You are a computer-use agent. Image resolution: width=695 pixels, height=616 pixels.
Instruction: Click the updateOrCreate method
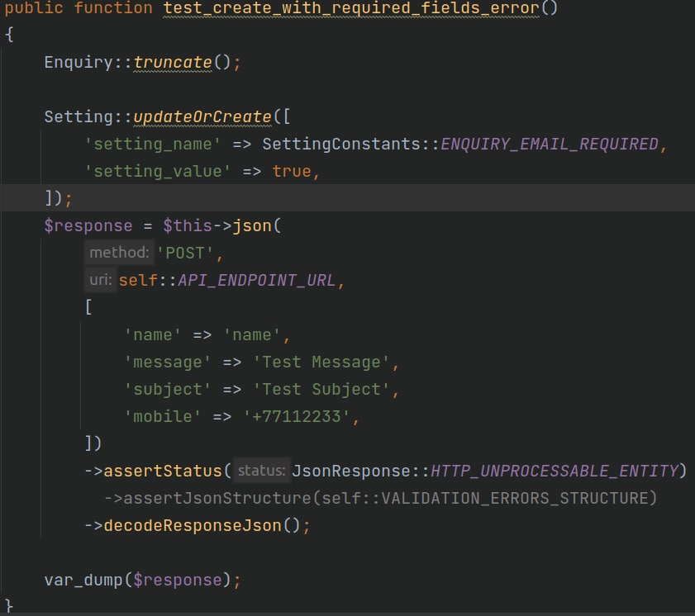[202, 117]
